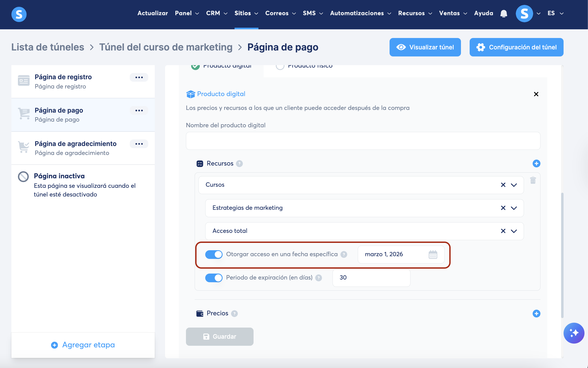Image resolution: width=588 pixels, height=368 pixels.
Task: Open the Acceso total dropdown
Action: (514, 231)
